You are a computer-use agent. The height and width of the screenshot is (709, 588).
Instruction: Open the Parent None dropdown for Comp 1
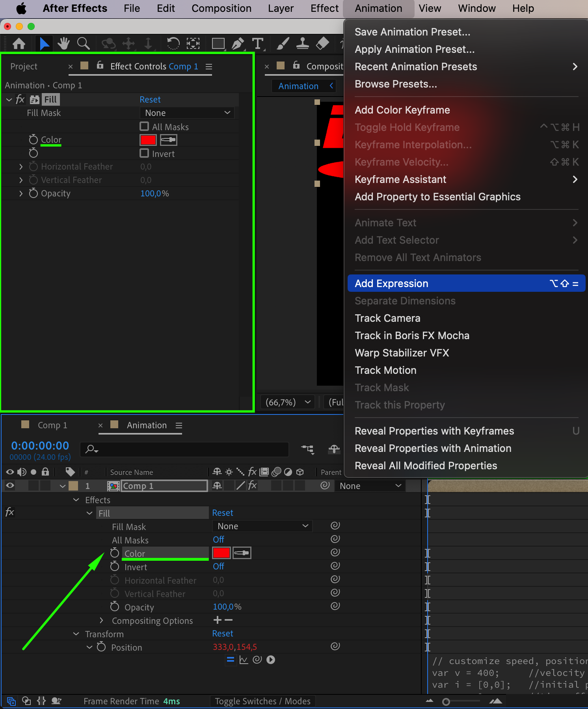(x=370, y=486)
